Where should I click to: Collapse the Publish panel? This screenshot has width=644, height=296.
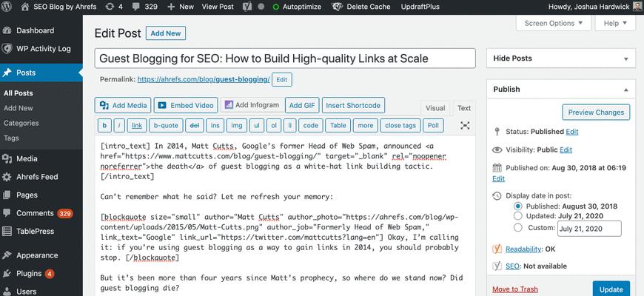(x=625, y=90)
